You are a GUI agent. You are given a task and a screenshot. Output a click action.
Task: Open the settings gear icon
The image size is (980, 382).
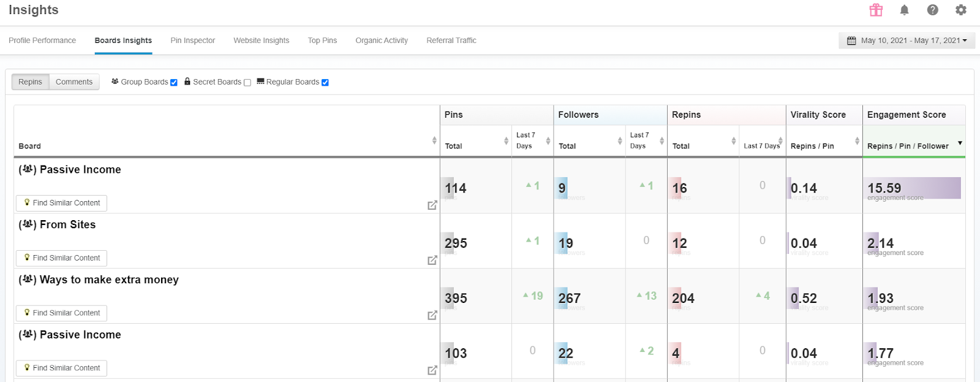(960, 10)
